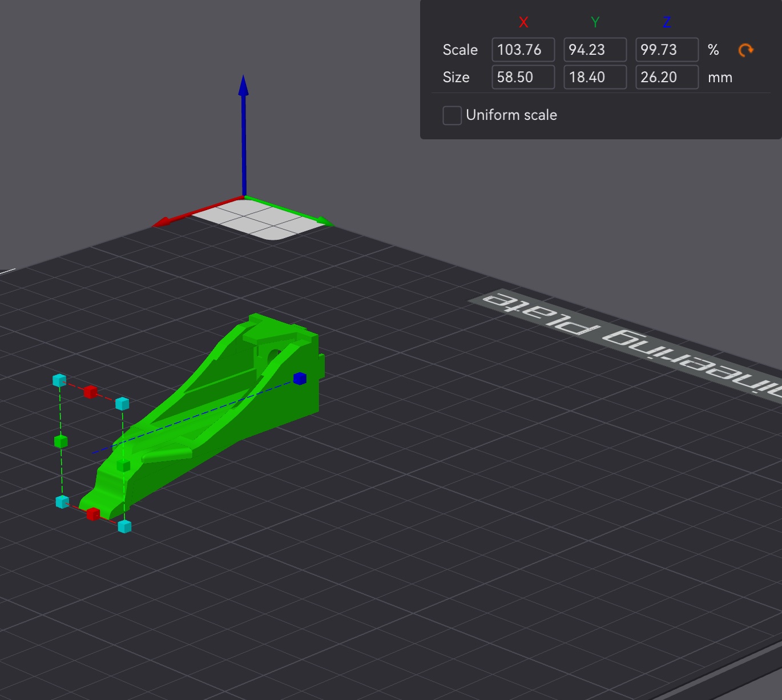Click the top-right cyan corner scale handle
The height and width of the screenshot is (700, 782).
(122, 404)
